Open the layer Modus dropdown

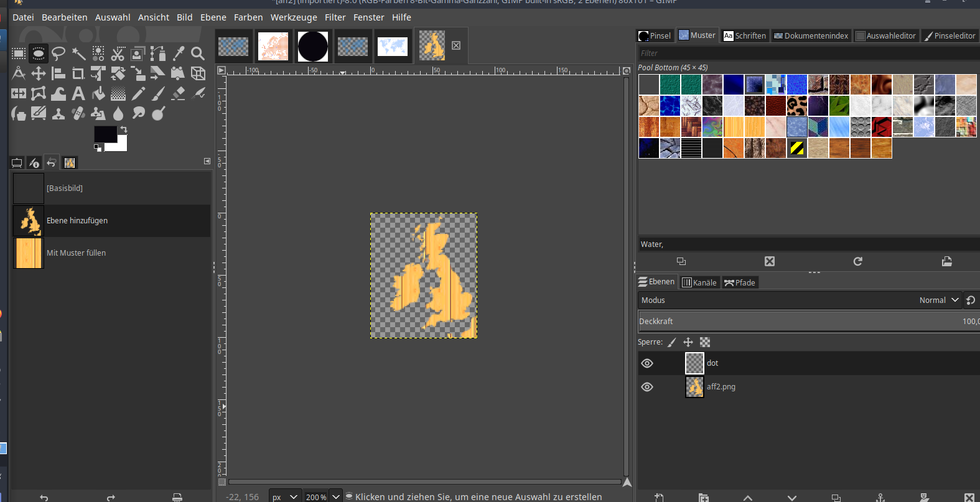939,300
